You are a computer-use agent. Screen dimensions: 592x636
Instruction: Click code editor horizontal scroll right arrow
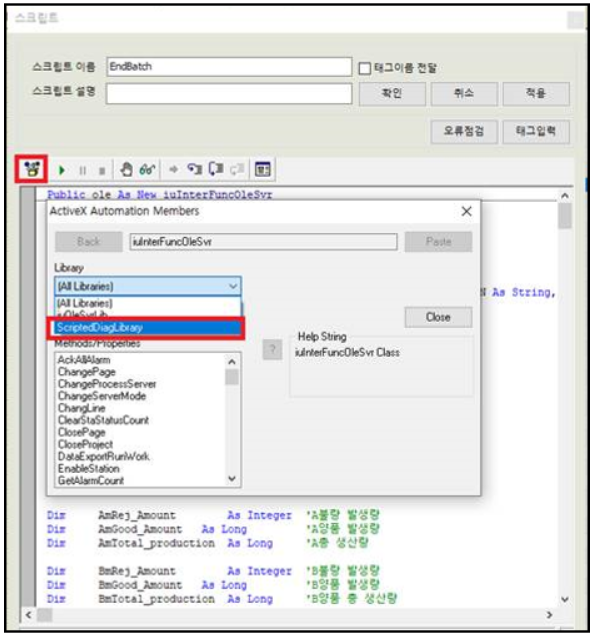click(549, 615)
